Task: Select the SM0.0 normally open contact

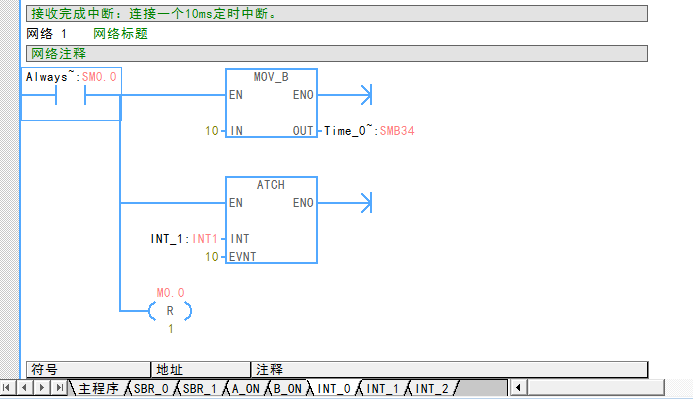Action: coord(71,94)
